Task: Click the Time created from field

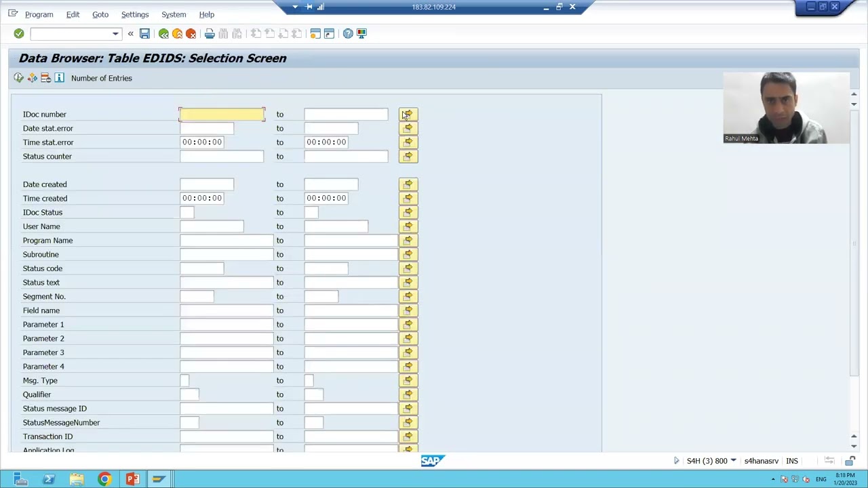Action: pyautogui.click(x=202, y=199)
